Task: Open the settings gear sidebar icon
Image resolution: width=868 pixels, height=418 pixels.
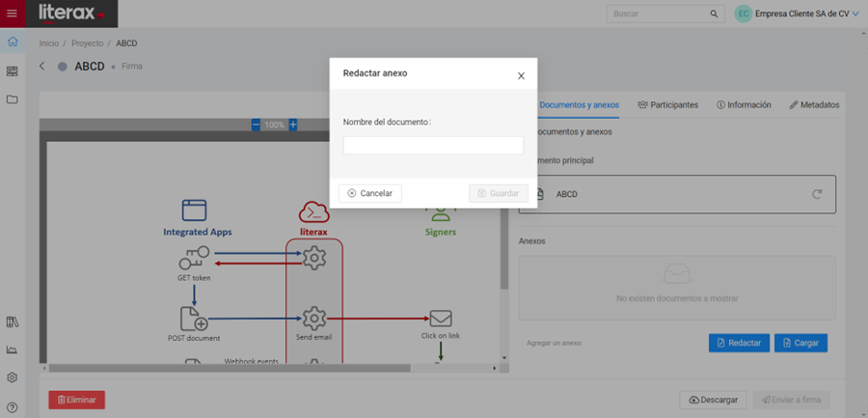Action: (x=13, y=377)
